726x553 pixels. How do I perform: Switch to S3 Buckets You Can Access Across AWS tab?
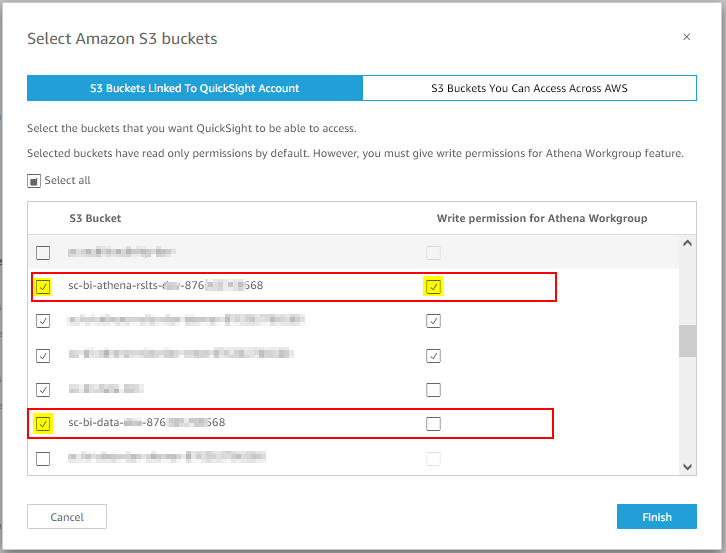coord(529,88)
